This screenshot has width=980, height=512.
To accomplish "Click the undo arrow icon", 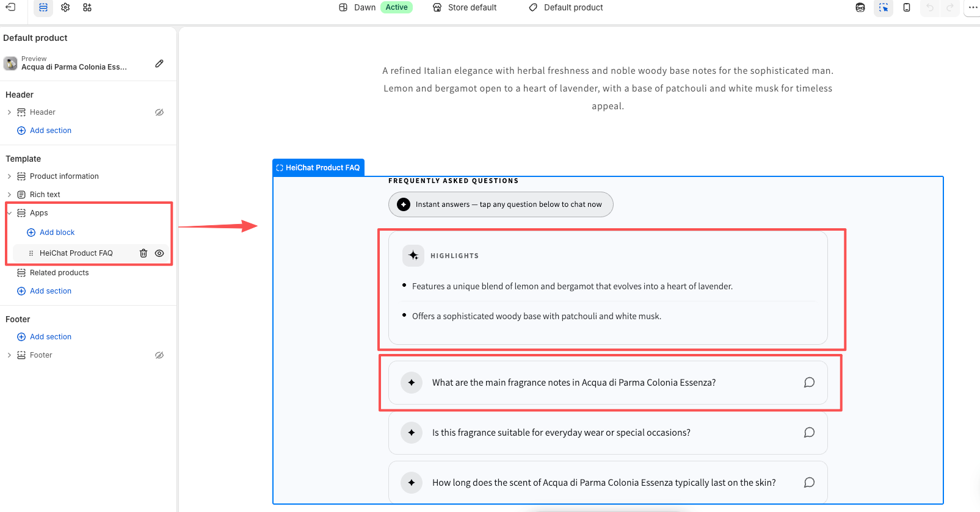I will click(x=930, y=7).
